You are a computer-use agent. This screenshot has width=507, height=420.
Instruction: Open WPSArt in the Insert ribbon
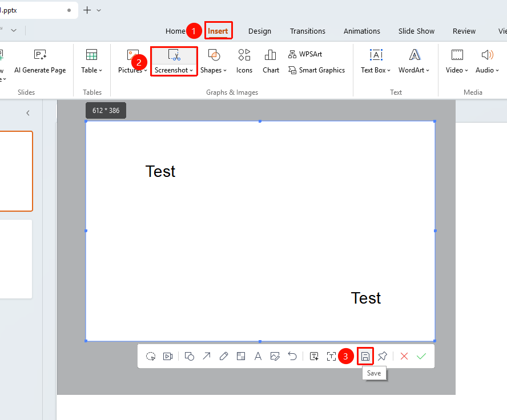pos(305,54)
